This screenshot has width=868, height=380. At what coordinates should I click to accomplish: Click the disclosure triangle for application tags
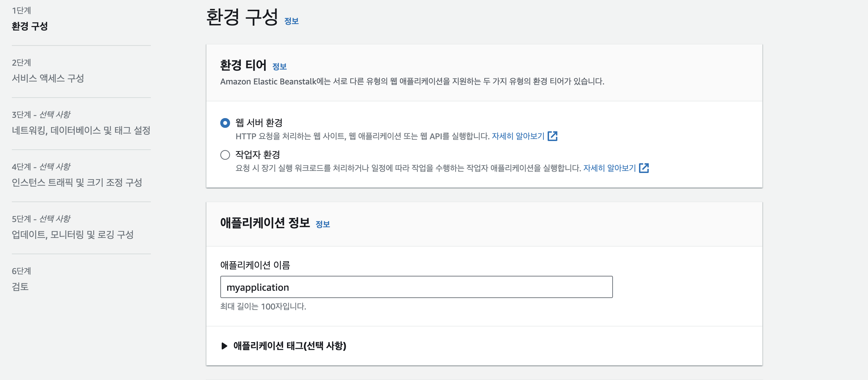click(224, 346)
